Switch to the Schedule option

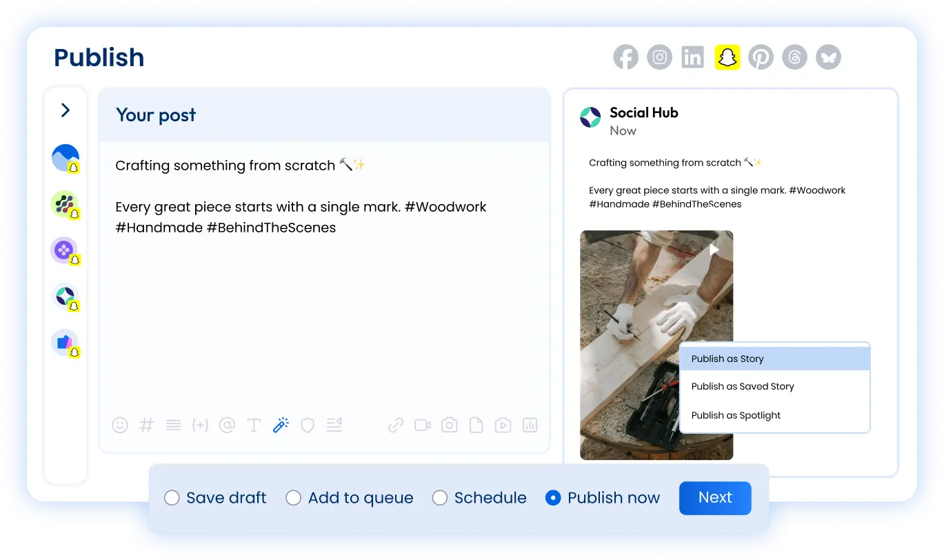[x=440, y=497]
